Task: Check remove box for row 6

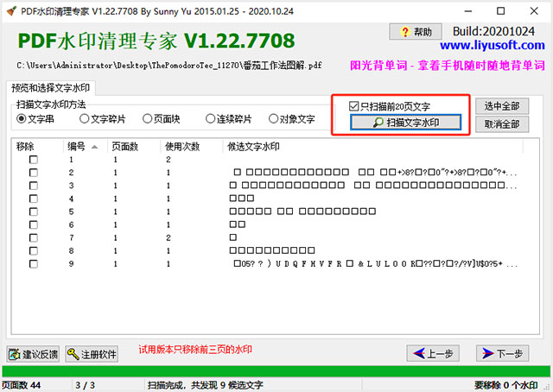Action: pos(34,224)
